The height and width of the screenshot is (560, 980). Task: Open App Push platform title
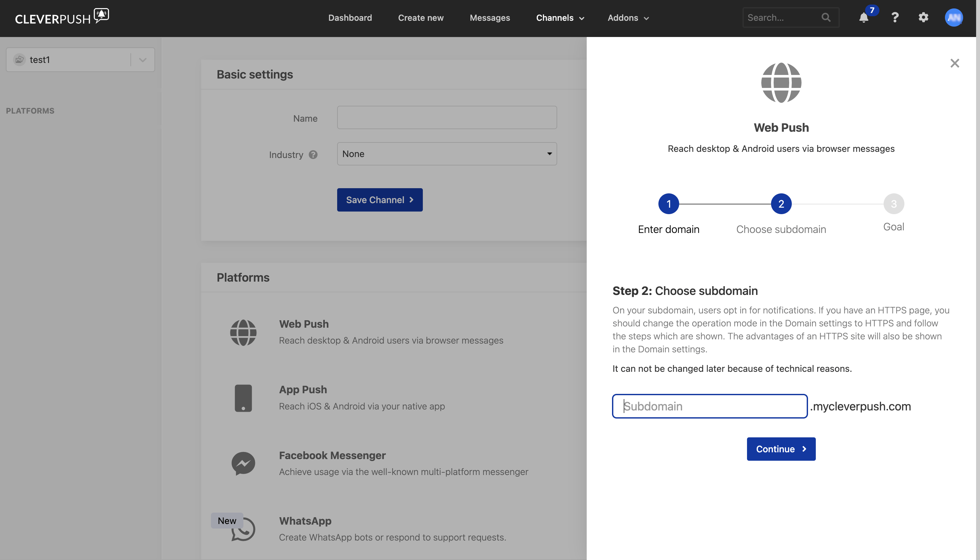(303, 390)
